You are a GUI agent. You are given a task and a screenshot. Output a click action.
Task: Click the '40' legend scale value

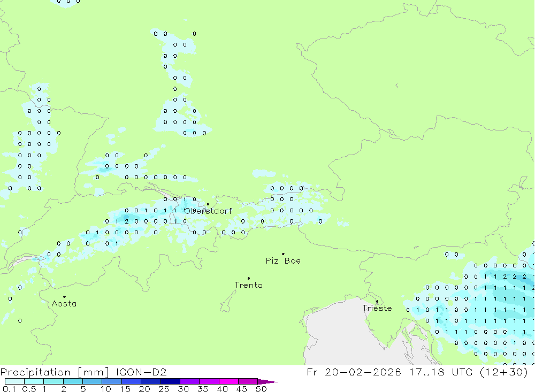pos(223,389)
